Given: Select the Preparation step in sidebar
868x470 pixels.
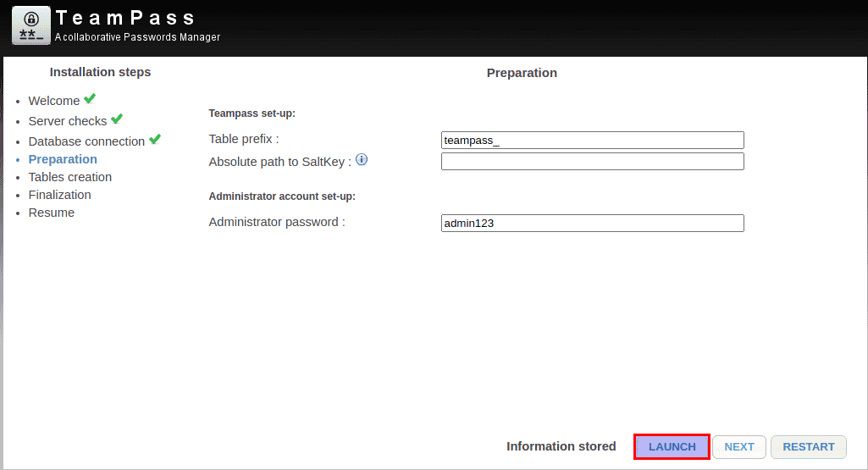Looking at the screenshot, I should coord(63,159).
